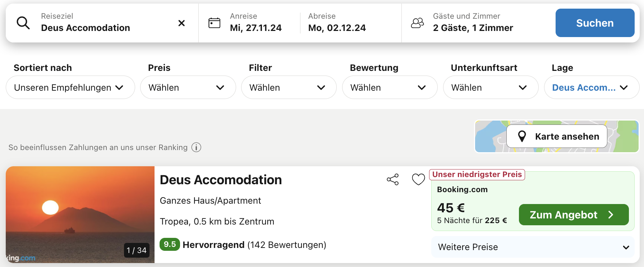Open the Unterkunftsart dropdown
Image resolution: width=644 pixels, height=267 pixels.
pyautogui.click(x=491, y=87)
